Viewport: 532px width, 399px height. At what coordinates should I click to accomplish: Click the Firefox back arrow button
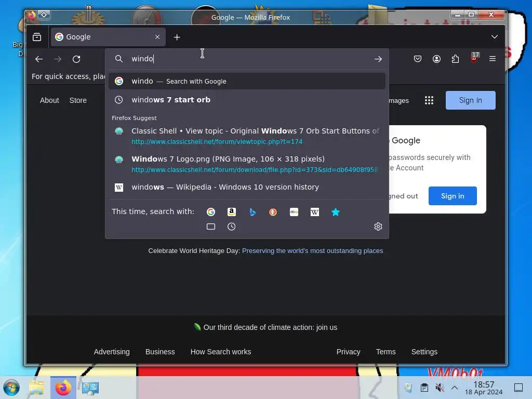[x=39, y=59]
